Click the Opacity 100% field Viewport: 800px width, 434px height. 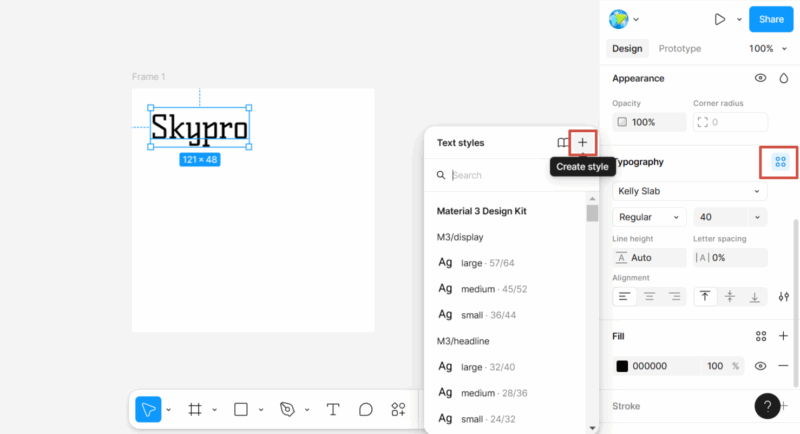649,122
